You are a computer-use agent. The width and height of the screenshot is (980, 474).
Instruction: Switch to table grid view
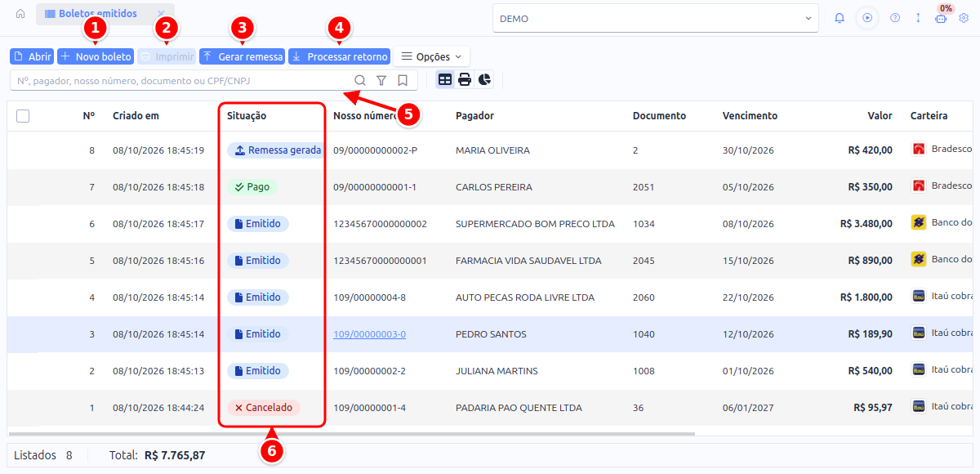pyautogui.click(x=445, y=79)
